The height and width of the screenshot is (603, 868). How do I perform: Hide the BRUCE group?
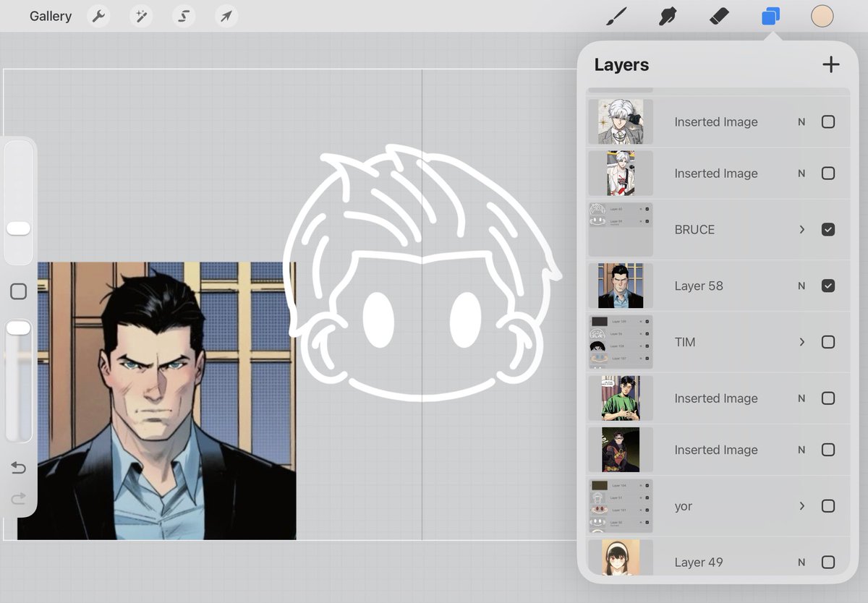click(x=828, y=229)
